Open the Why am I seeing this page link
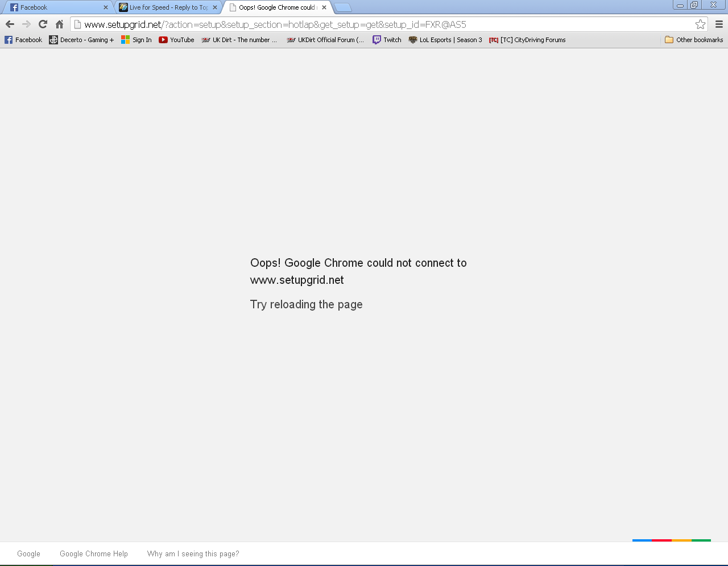The image size is (728, 566). (x=193, y=553)
